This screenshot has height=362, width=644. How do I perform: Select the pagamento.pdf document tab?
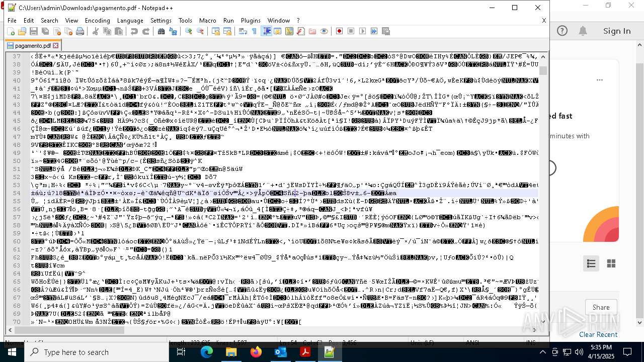pos(33,45)
